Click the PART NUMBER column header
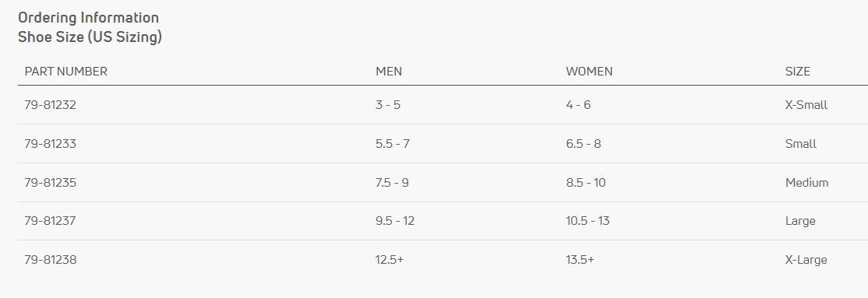This screenshot has width=868, height=298. coord(66,72)
